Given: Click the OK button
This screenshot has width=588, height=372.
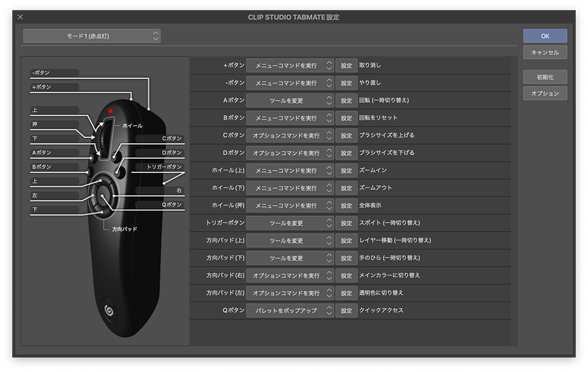Looking at the screenshot, I should pyautogui.click(x=545, y=36).
